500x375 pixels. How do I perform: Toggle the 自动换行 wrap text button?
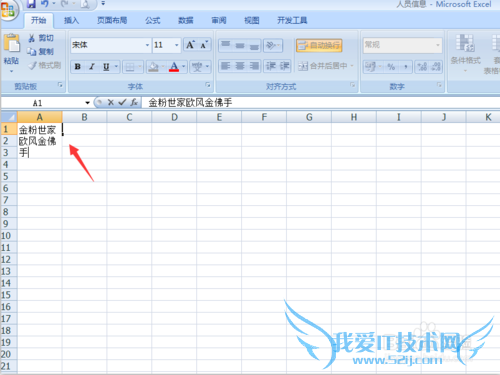click(319, 45)
